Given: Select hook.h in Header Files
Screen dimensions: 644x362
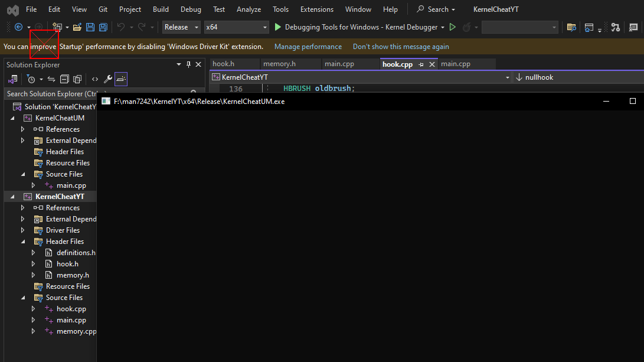Looking at the screenshot, I should (67, 264).
